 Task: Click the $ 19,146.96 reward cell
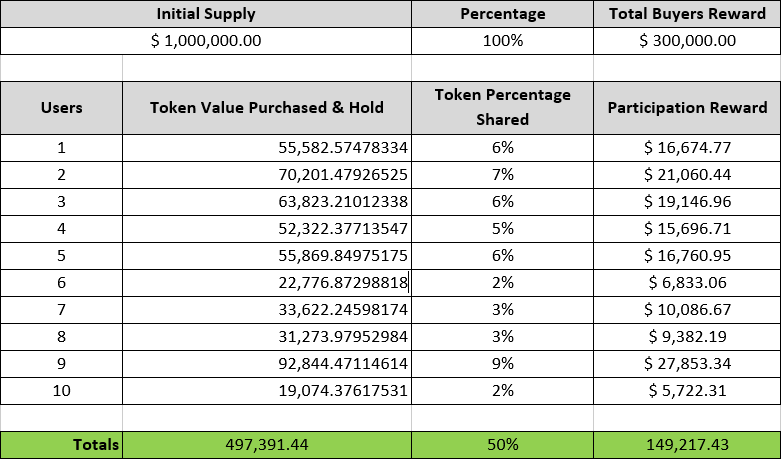point(687,201)
